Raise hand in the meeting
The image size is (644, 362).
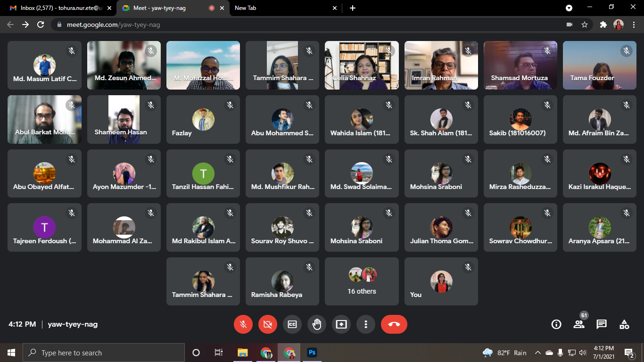click(317, 324)
